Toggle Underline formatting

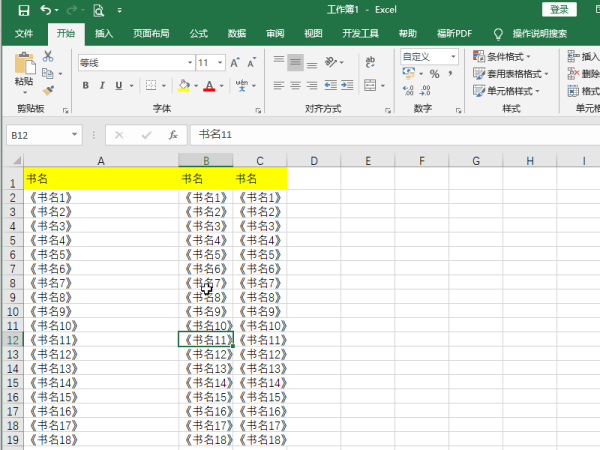pos(119,86)
